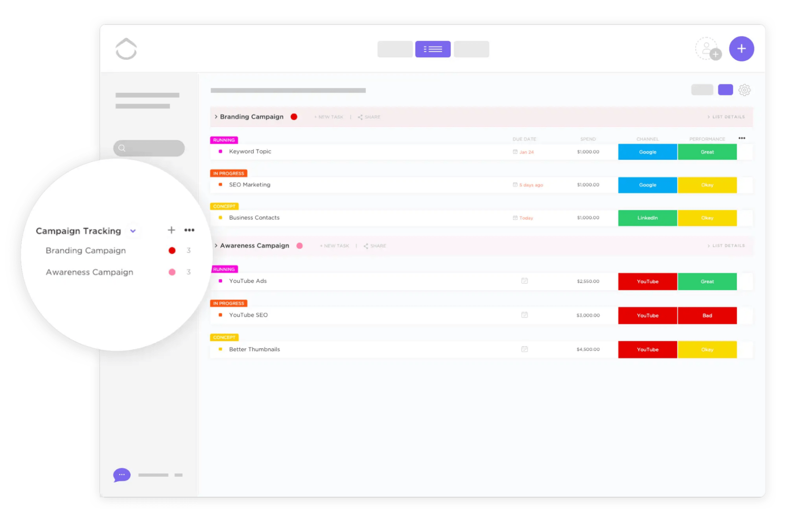The width and height of the screenshot is (796, 532).
Task: Click LIST DETAILS for Awareness Campaign
Action: coord(726,245)
